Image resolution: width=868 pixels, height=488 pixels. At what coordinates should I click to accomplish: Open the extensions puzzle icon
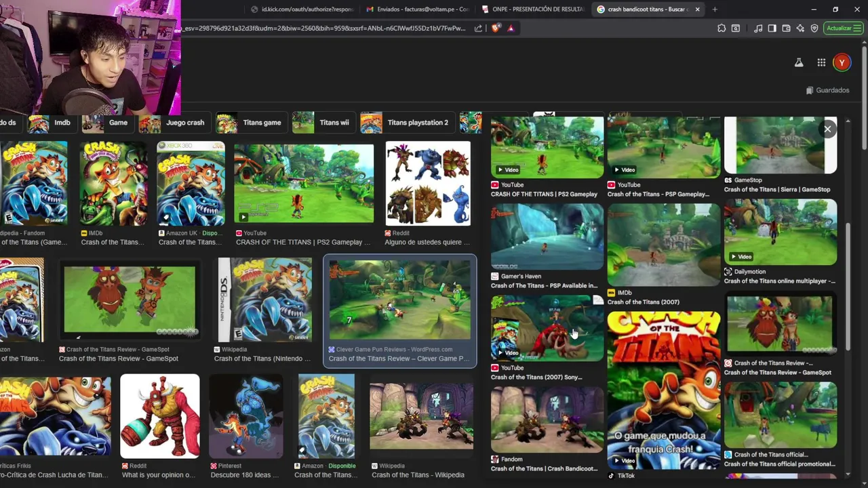coord(722,28)
